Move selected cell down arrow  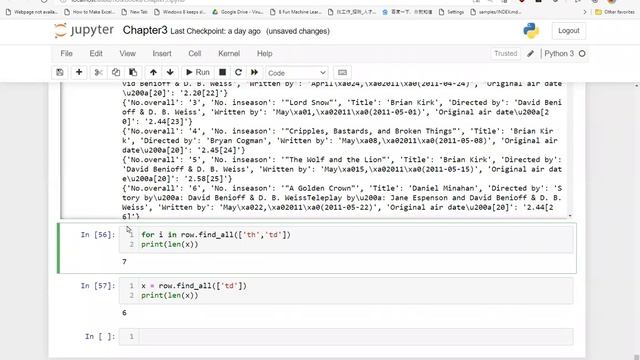(170, 73)
